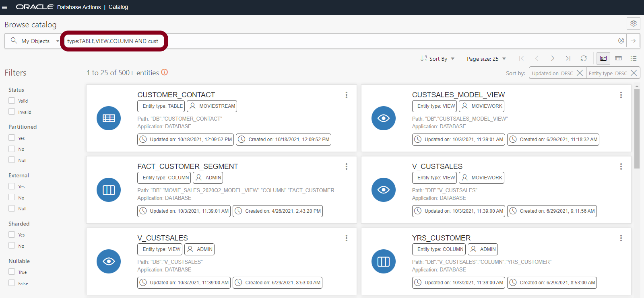Click ADMIN owner tag on YRS_CUSTOMER
Image resolution: width=644 pixels, height=298 pixels.
[x=483, y=249]
